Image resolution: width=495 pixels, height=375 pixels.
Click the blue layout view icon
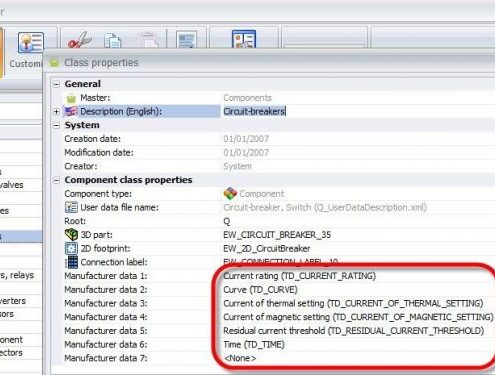tap(244, 39)
